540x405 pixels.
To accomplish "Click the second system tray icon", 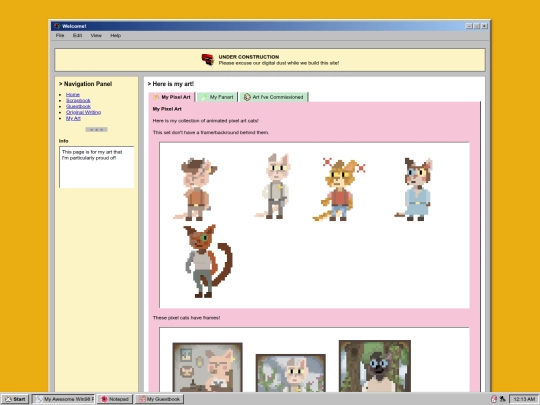I will (502, 399).
